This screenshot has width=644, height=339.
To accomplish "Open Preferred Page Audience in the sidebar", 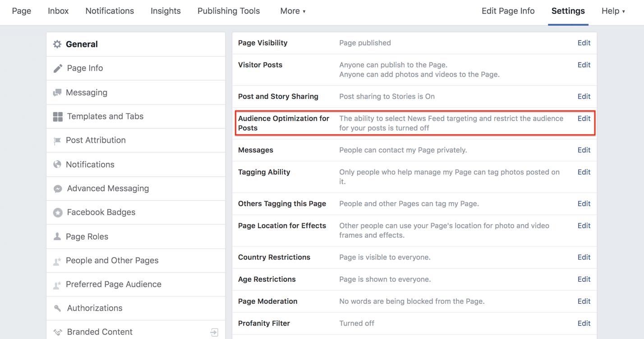I will [113, 284].
